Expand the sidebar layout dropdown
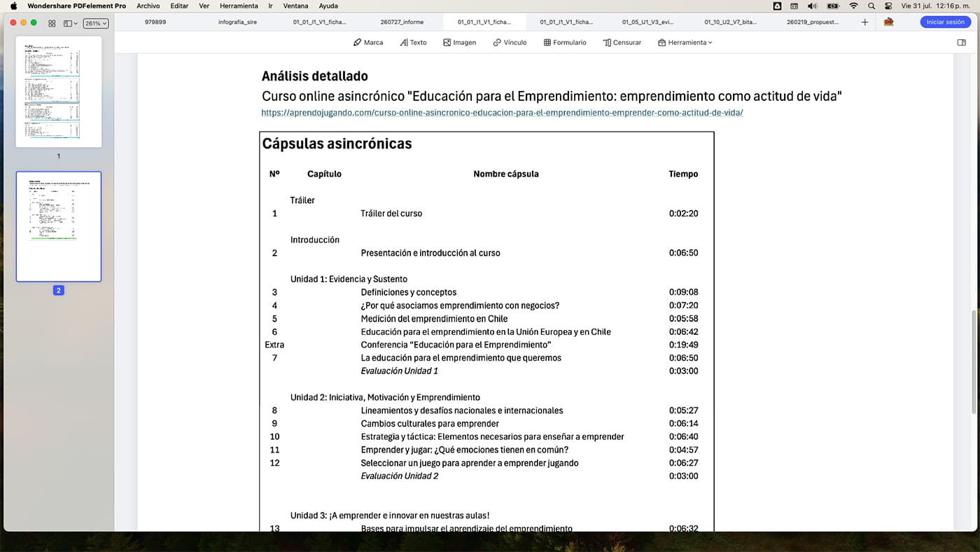980x552 pixels. pyautogui.click(x=71, y=23)
